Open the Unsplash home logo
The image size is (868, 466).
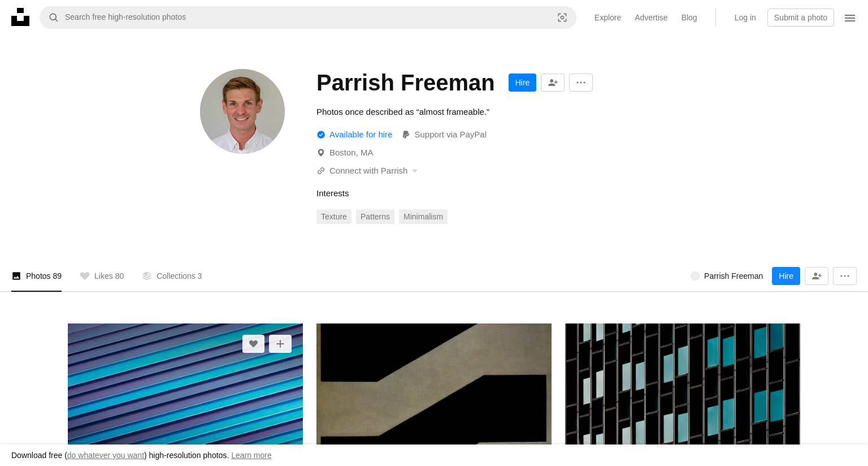pyautogui.click(x=20, y=17)
